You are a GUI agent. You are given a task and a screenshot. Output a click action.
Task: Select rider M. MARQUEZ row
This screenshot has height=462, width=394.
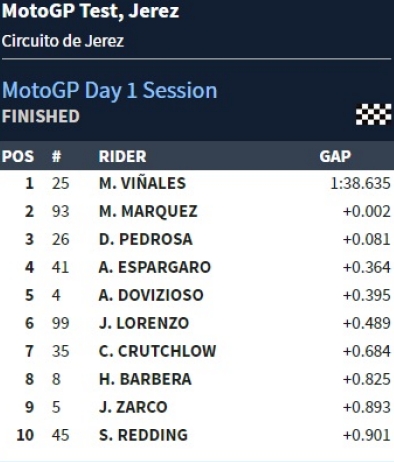point(197,211)
